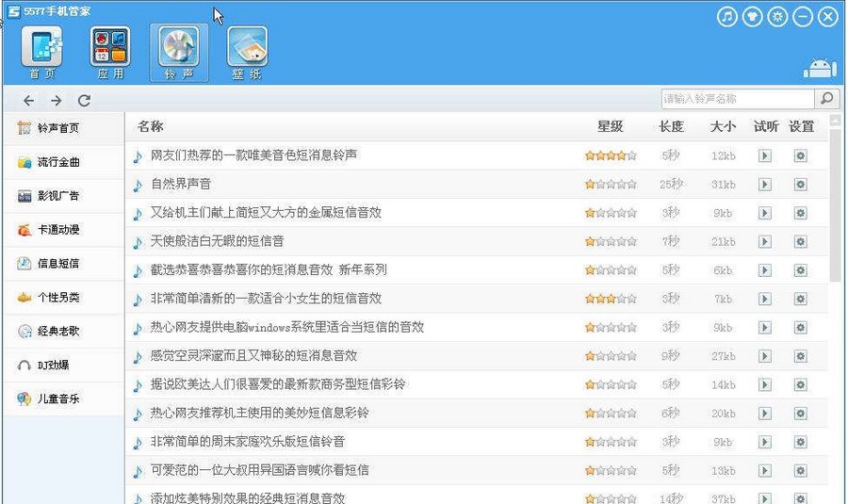This screenshot has width=848, height=504.
Task: Click settings gear for 非常简单的周末家庭欢乐版短信铃音
Action: click(x=800, y=443)
